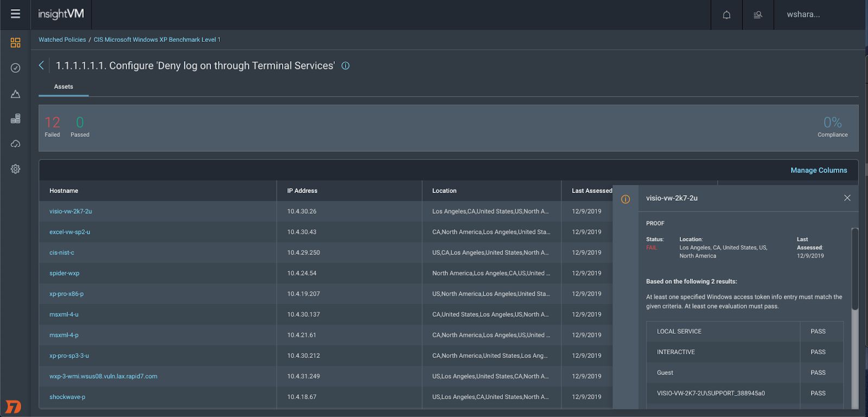868x417 pixels.
Task: Click the user search icon in header
Action: click(x=758, y=15)
